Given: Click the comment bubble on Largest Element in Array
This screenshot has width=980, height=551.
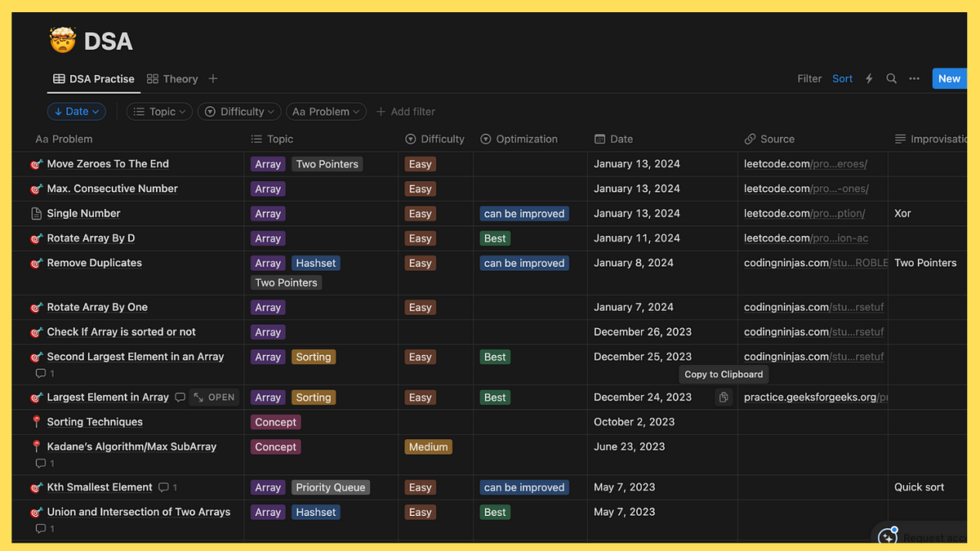Looking at the screenshot, I should (x=180, y=398).
